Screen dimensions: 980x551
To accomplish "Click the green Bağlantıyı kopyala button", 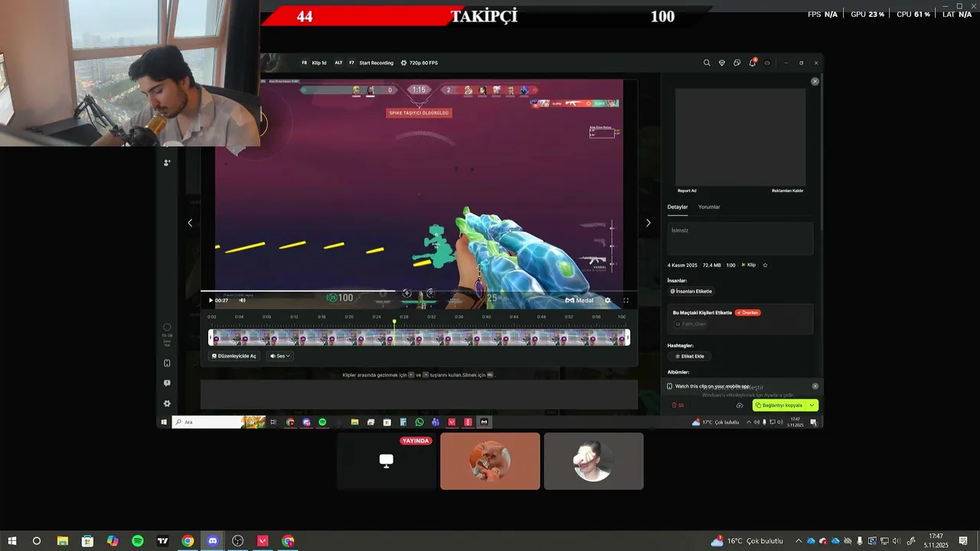I will [x=779, y=406].
